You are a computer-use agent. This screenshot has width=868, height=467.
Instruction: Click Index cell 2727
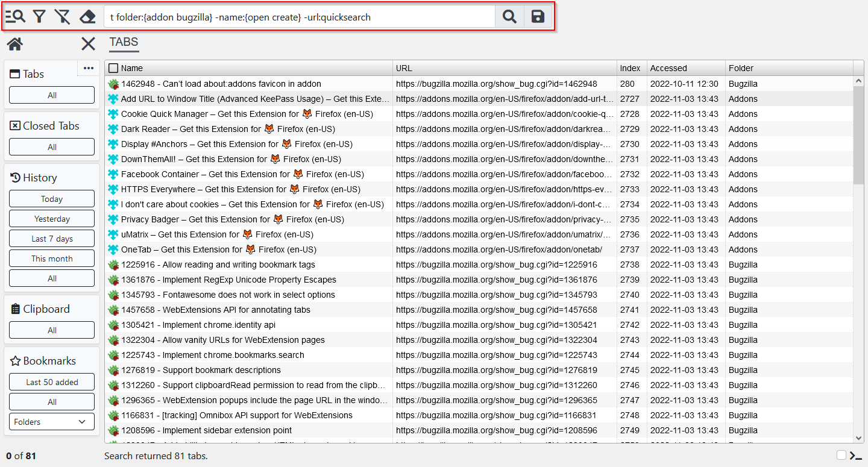(632, 99)
